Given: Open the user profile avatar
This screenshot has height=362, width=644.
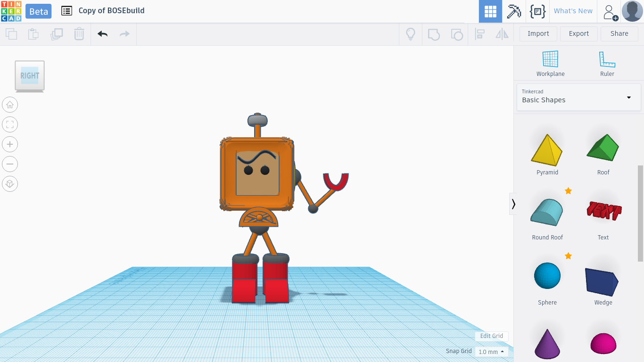Looking at the screenshot, I should (x=632, y=11).
